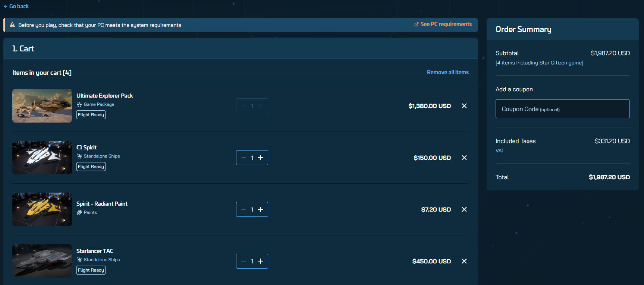The image size is (644, 285).
Task: Remove Starlancer TAC from the cart
Action: point(464,261)
